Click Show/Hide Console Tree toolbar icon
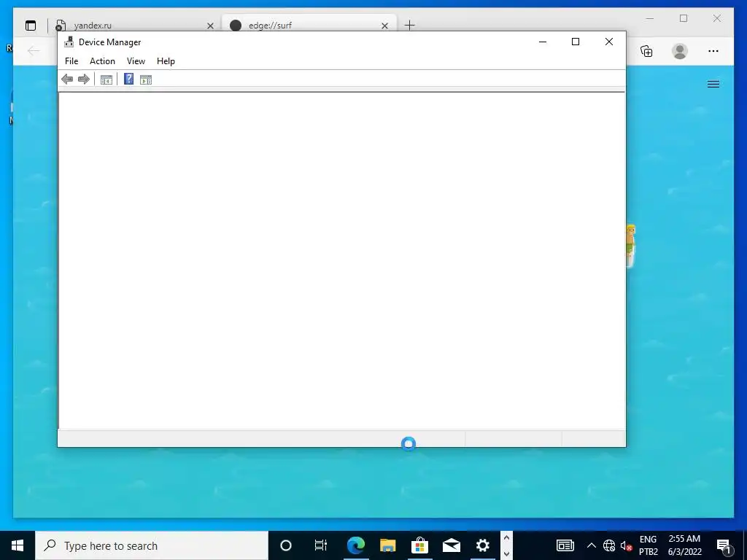 tap(107, 79)
